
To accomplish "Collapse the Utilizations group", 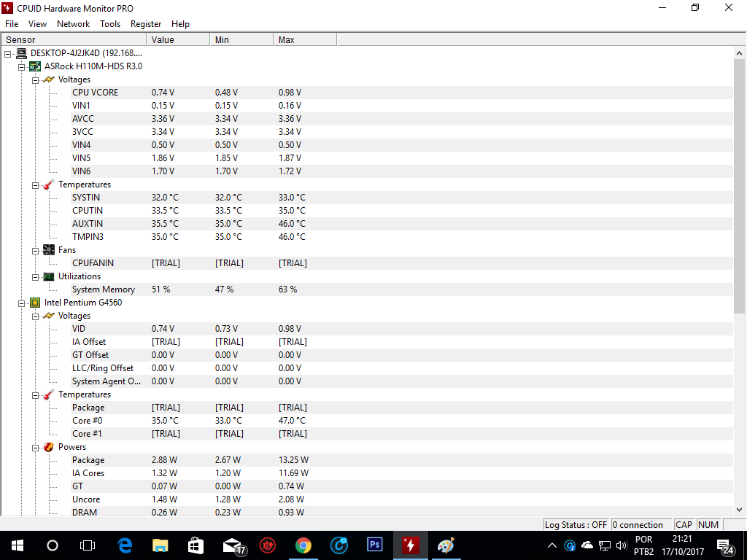I will point(35,277).
